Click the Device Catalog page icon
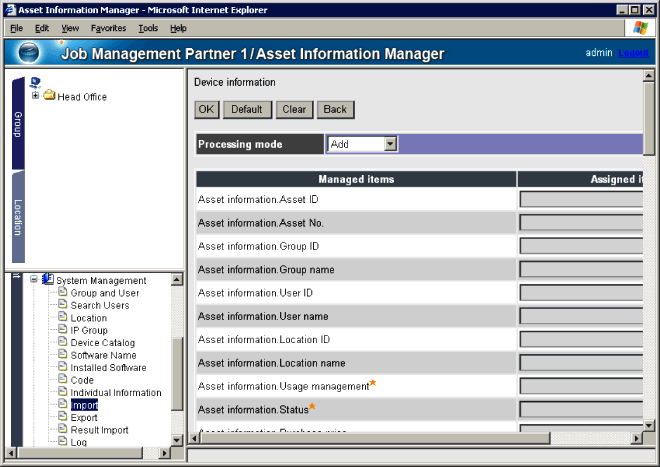This screenshot has height=467, width=660. [62, 343]
